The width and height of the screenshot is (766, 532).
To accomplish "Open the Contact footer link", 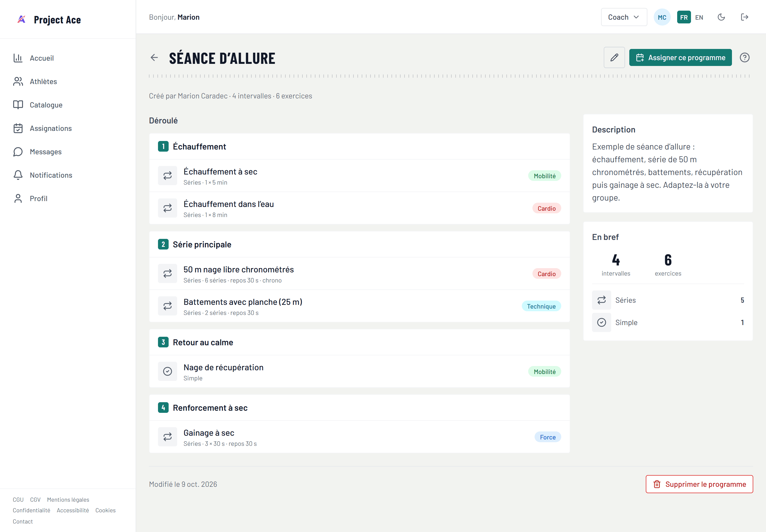I will (23, 521).
